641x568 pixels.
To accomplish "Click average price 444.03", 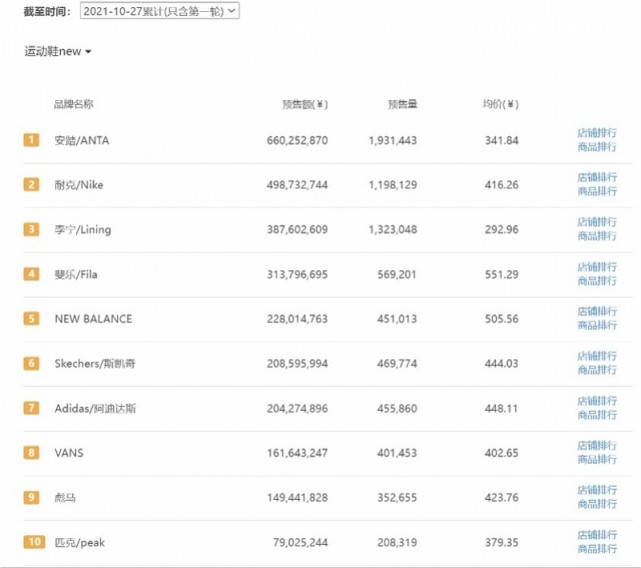I will coord(502,364).
